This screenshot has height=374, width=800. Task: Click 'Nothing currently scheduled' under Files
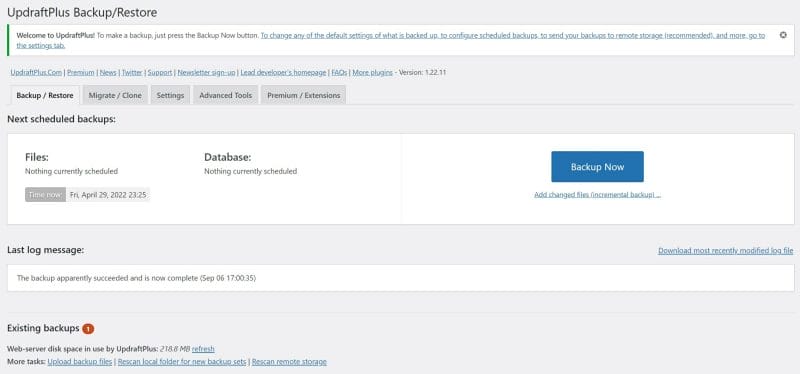pos(71,171)
